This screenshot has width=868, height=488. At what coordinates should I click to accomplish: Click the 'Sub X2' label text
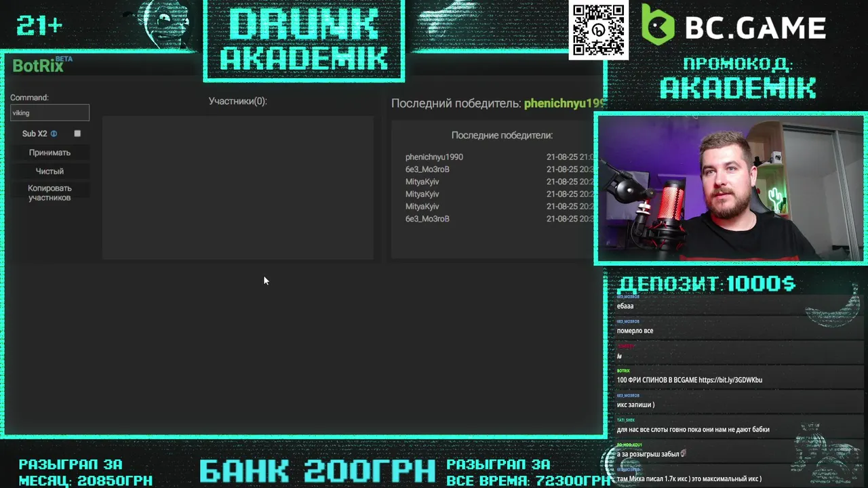coord(35,134)
